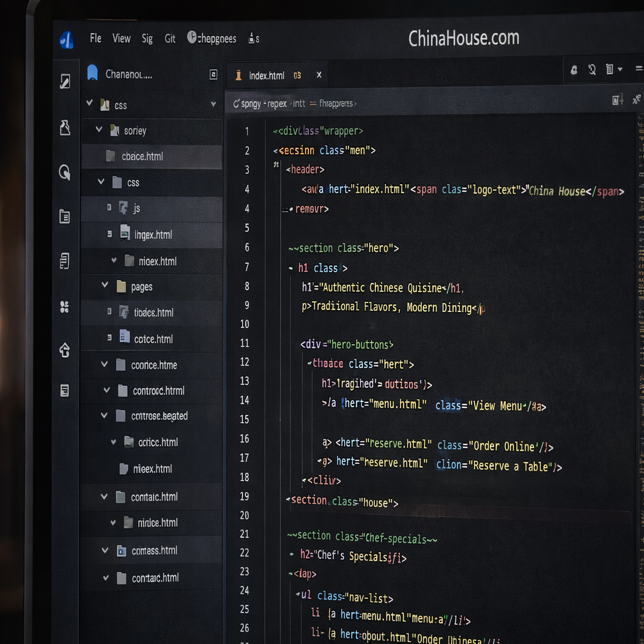Image resolution: width=644 pixels, height=644 pixels.
Task: Click the top edit-note icon in the activity bar
Action: 65,81
